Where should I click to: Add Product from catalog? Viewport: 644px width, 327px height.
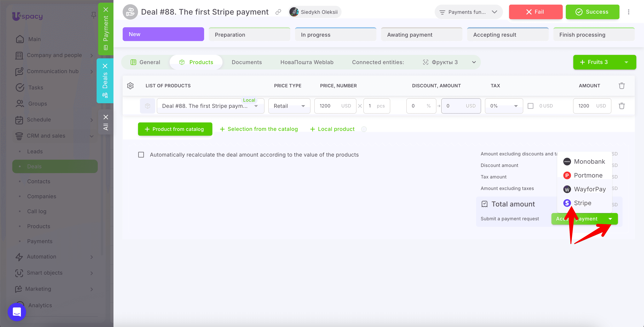coord(175,129)
